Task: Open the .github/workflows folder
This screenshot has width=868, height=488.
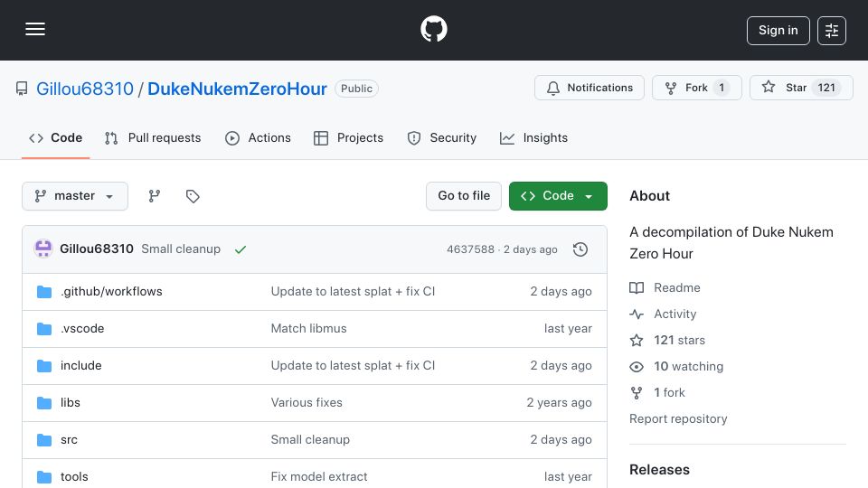Action: click(111, 292)
